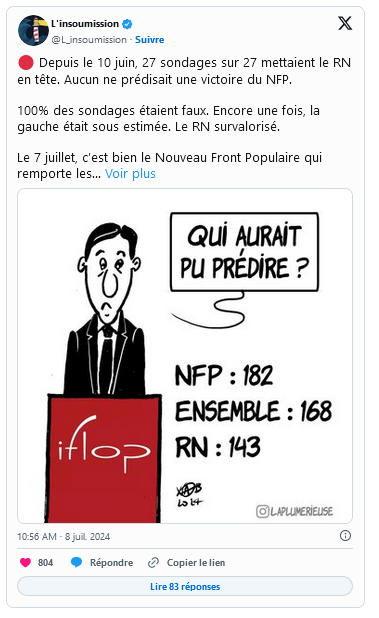Click the chain link copy icon
This screenshot has height=618, width=379.
tap(153, 562)
